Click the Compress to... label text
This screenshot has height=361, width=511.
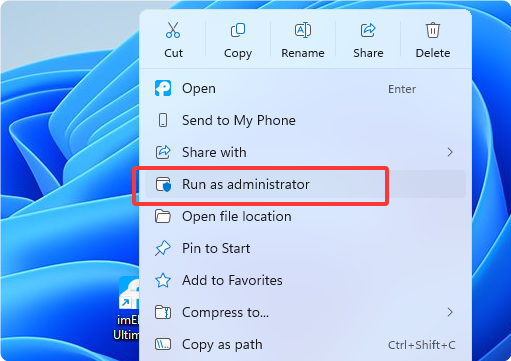[x=225, y=313]
